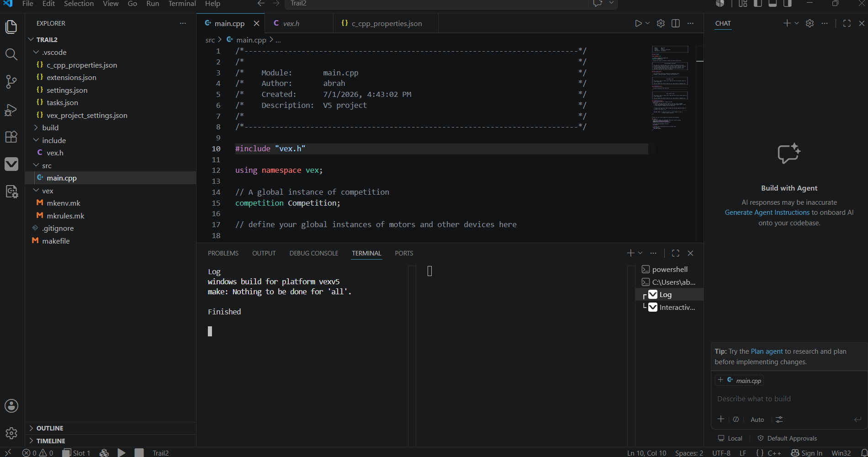This screenshot has width=868, height=457.
Task: Click the VEX device icon in status bar
Action: tap(104, 452)
